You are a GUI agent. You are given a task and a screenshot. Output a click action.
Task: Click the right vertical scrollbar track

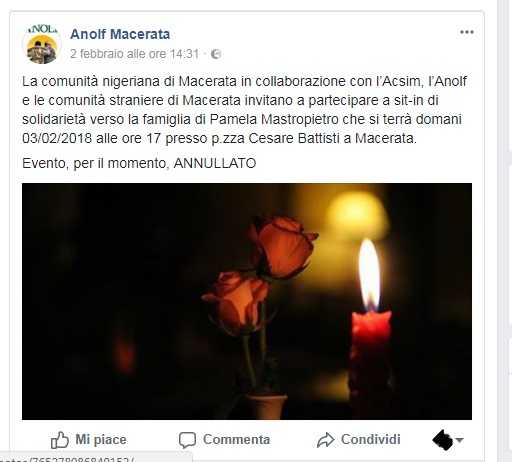pos(505,231)
